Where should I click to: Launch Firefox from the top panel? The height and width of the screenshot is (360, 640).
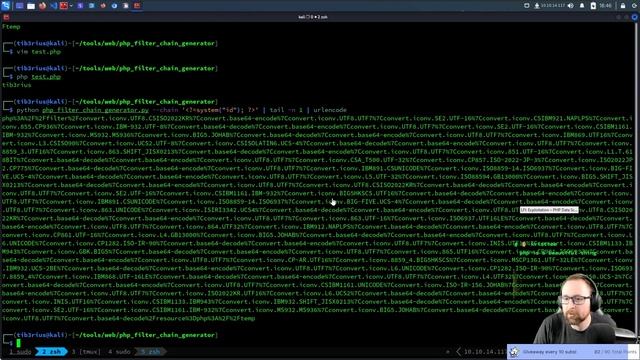coord(42,6)
